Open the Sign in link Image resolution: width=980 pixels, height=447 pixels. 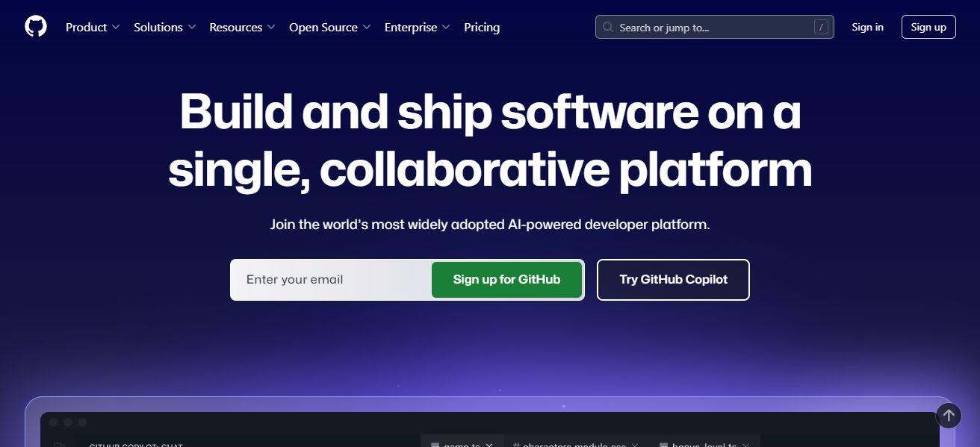coord(867,27)
